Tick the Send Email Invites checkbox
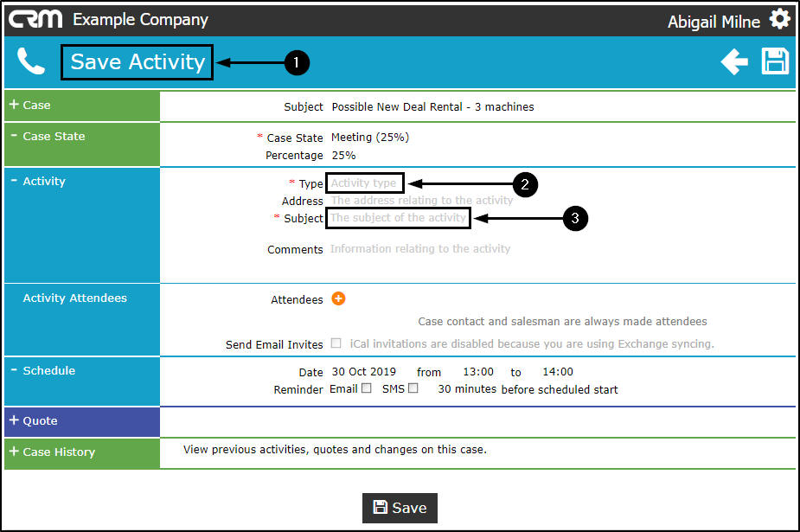The width and height of the screenshot is (800, 532). click(336, 343)
